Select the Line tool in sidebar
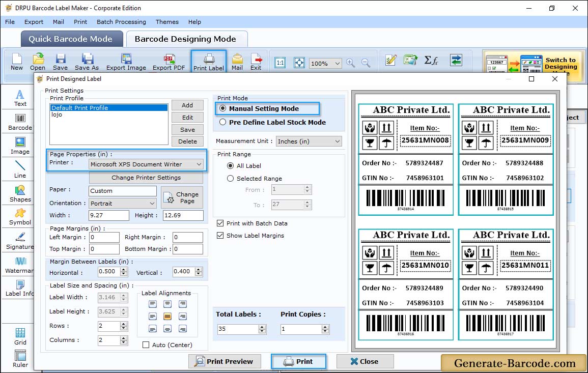 tap(20, 170)
